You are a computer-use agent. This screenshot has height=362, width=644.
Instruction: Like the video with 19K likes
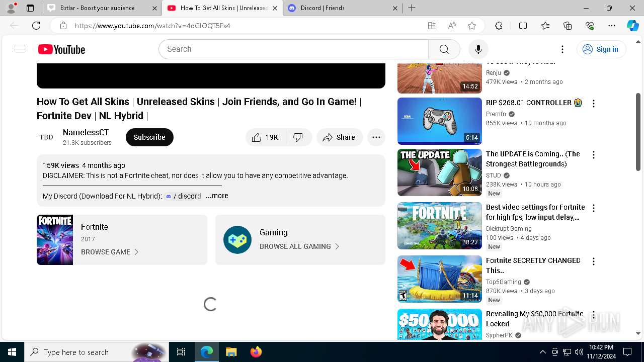coord(266,137)
